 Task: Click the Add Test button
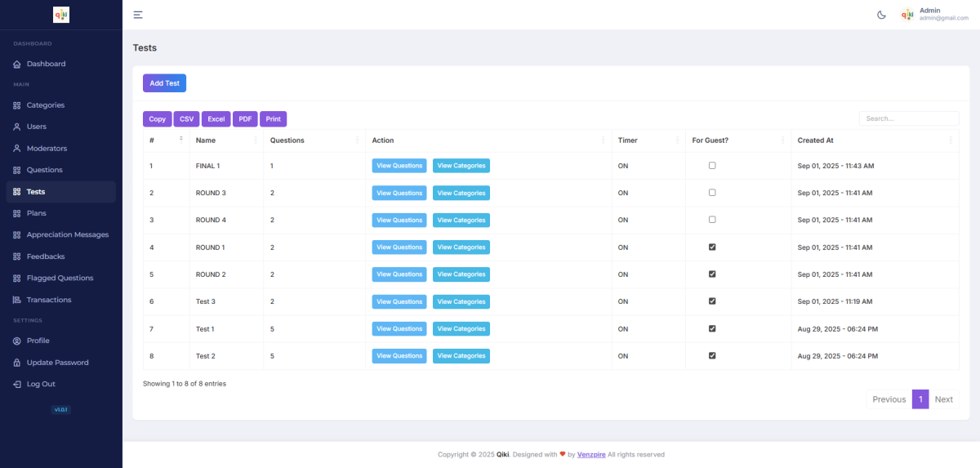tap(164, 83)
